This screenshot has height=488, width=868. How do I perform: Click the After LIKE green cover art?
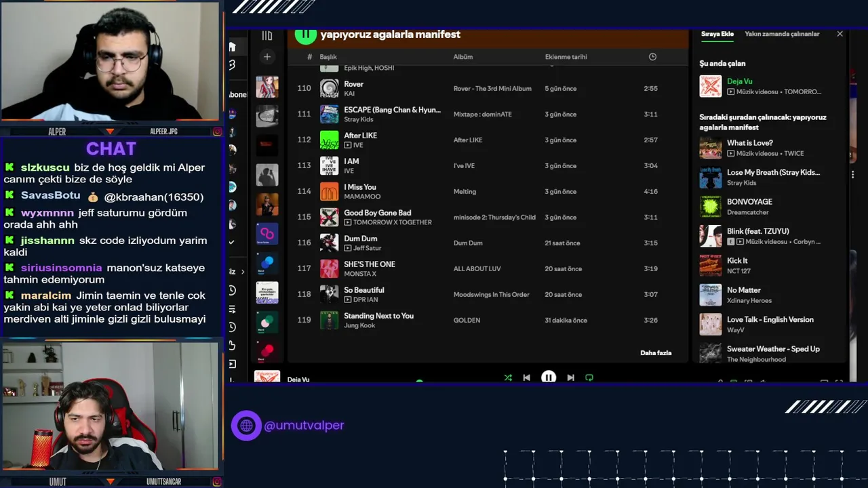click(x=329, y=140)
